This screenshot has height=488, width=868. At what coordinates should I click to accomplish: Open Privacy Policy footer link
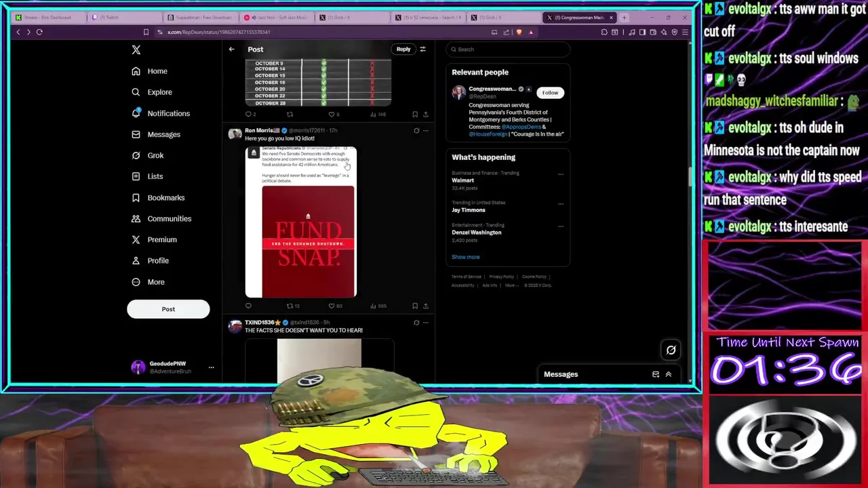point(501,277)
